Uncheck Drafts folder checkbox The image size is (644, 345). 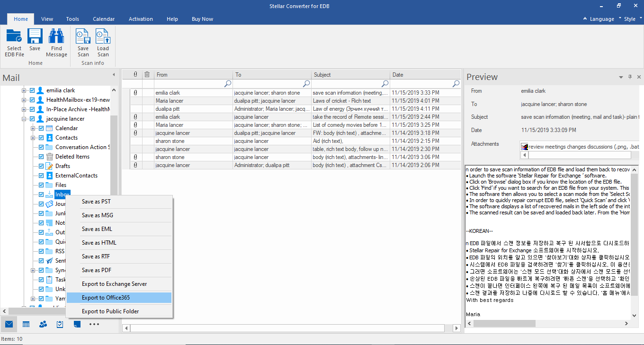(41, 166)
